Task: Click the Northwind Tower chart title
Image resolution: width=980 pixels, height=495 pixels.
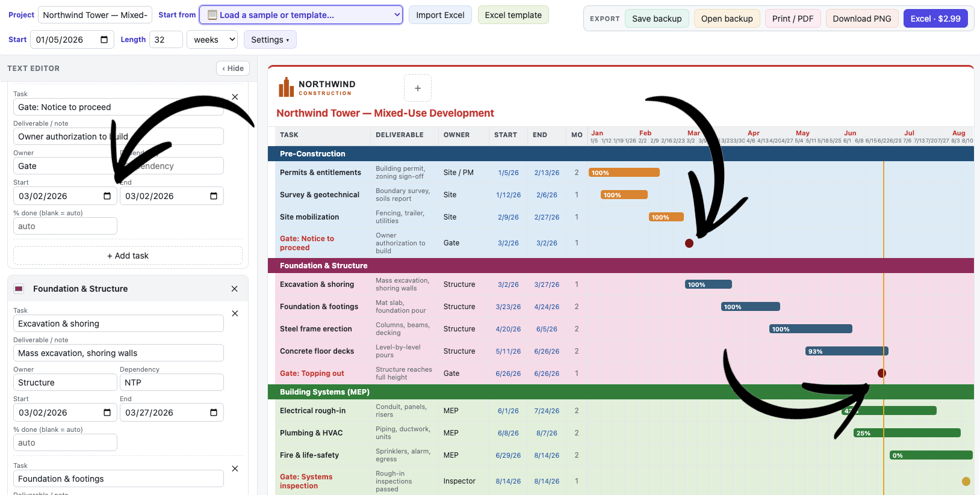Action: coord(385,113)
